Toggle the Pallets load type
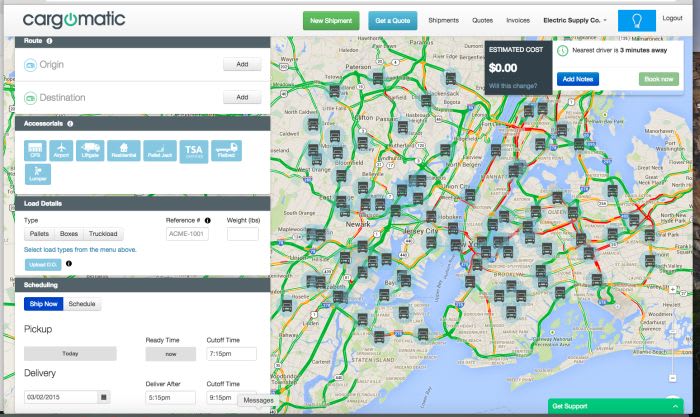This screenshot has width=700, height=417. pos(39,234)
